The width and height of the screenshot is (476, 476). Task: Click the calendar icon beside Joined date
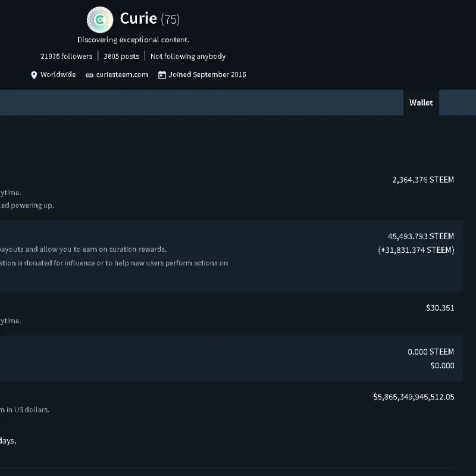click(162, 75)
